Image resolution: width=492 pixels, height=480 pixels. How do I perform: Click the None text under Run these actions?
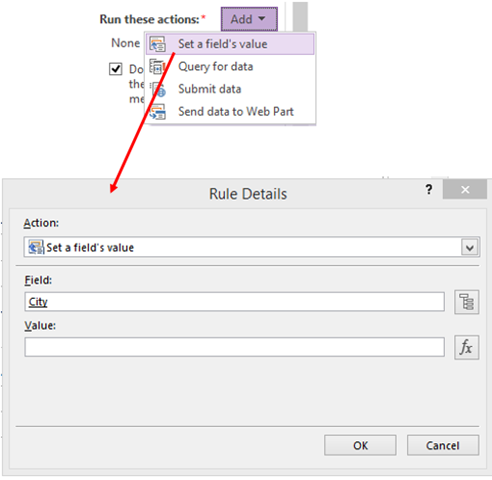[126, 43]
